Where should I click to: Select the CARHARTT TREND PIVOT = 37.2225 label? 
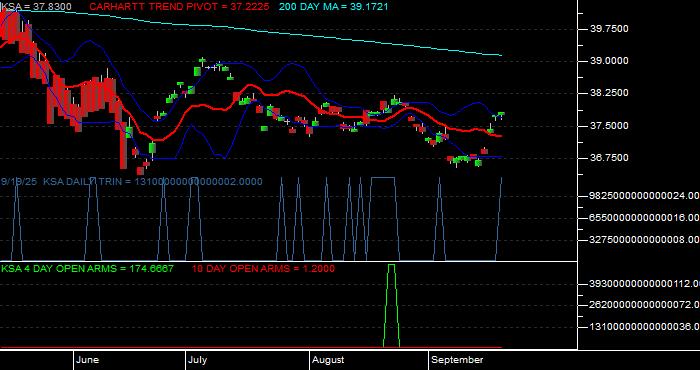pyautogui.click(x=179, y=7)
